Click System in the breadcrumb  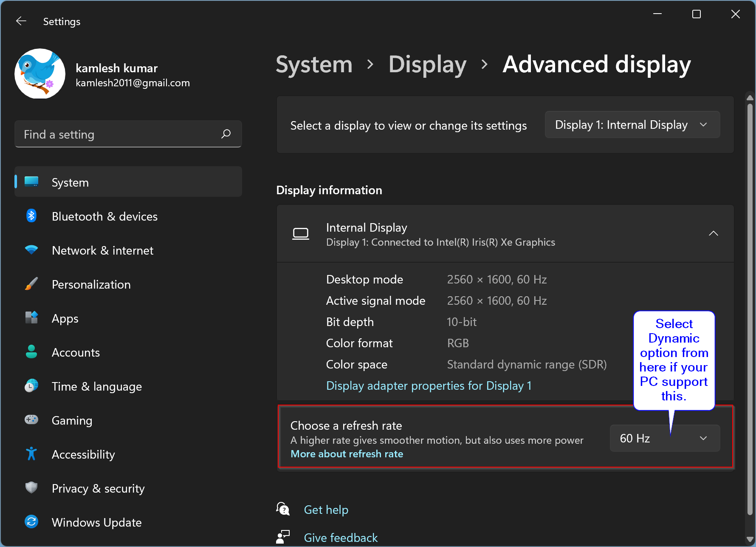tap(314, 65)
